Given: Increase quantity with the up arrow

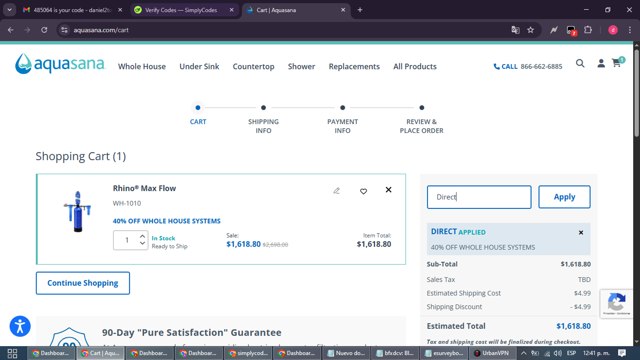Looking at the screenshot, I should coord(142,236).
